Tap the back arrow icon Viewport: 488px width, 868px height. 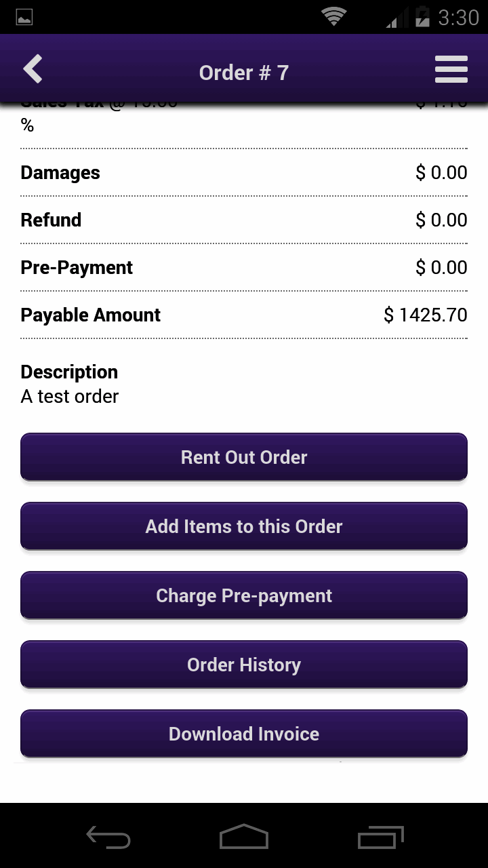(33, 69)
